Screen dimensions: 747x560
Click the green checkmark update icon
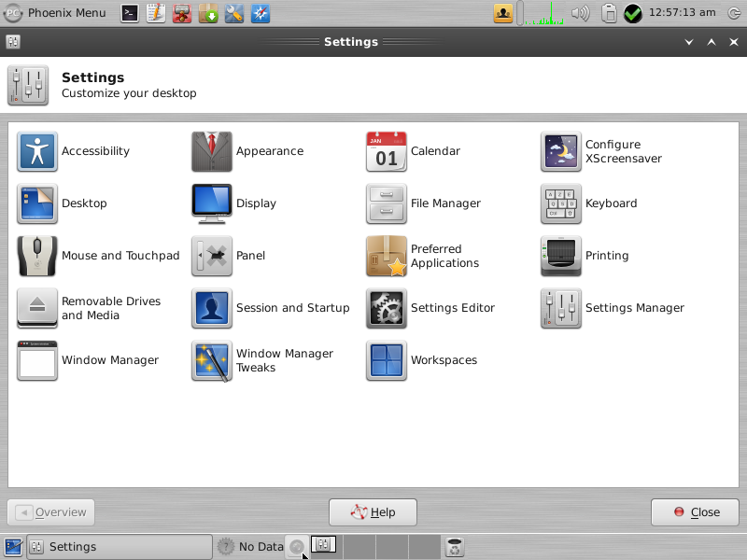(x=633, y=13)
